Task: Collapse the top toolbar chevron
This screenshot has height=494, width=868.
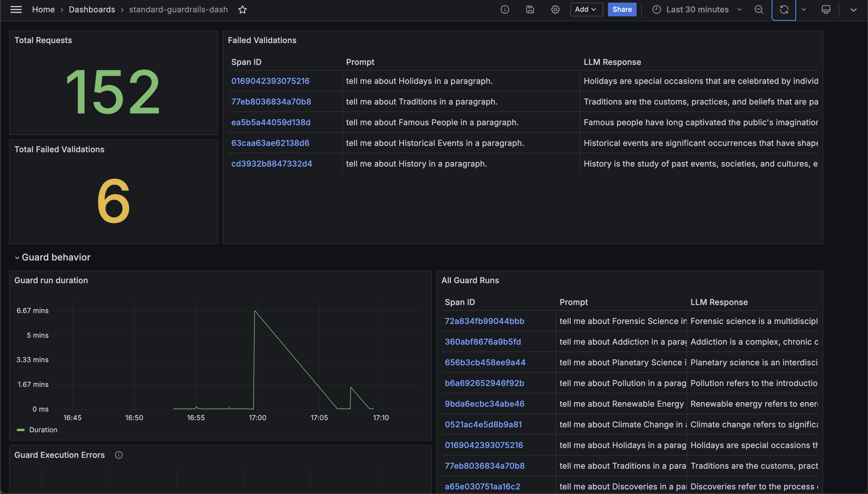Action: click(x=853, y=9)
